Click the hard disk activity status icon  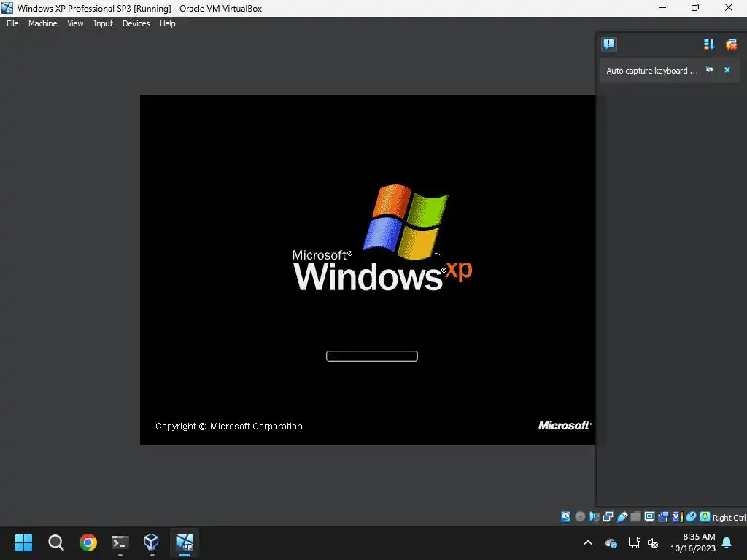pyautogui.click(x=565, y=517)
